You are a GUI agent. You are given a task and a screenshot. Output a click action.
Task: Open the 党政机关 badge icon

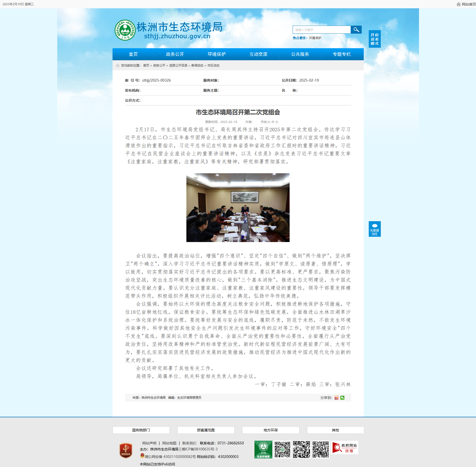click(x=126, y=451)
